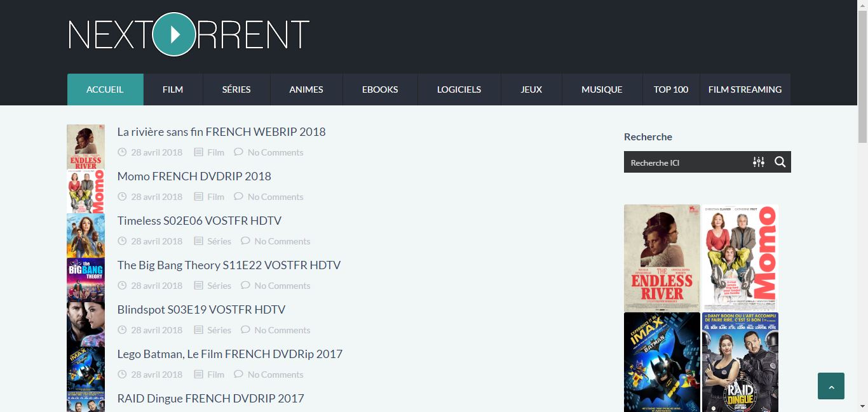Click the scroll-to-top arrow button
The image size is (868, 412).
[831, 386]
